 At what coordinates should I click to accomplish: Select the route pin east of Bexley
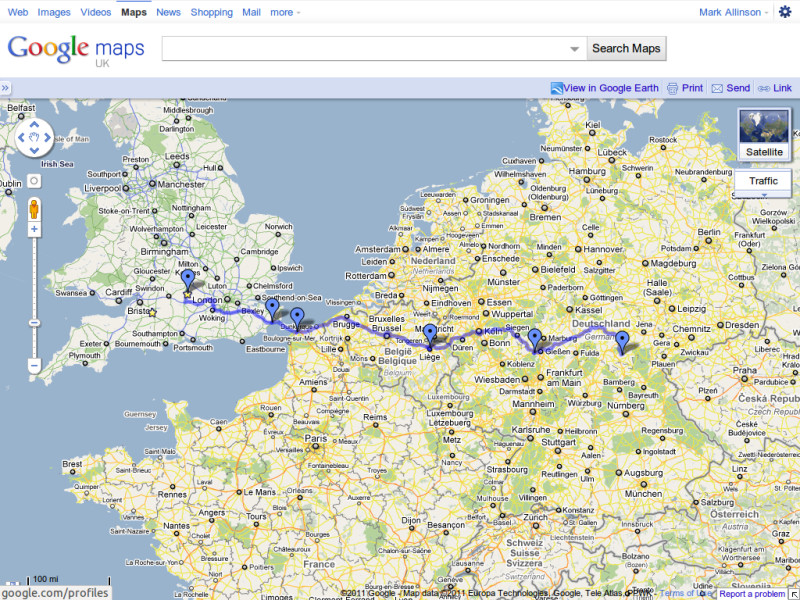click(x=273, y=309)
